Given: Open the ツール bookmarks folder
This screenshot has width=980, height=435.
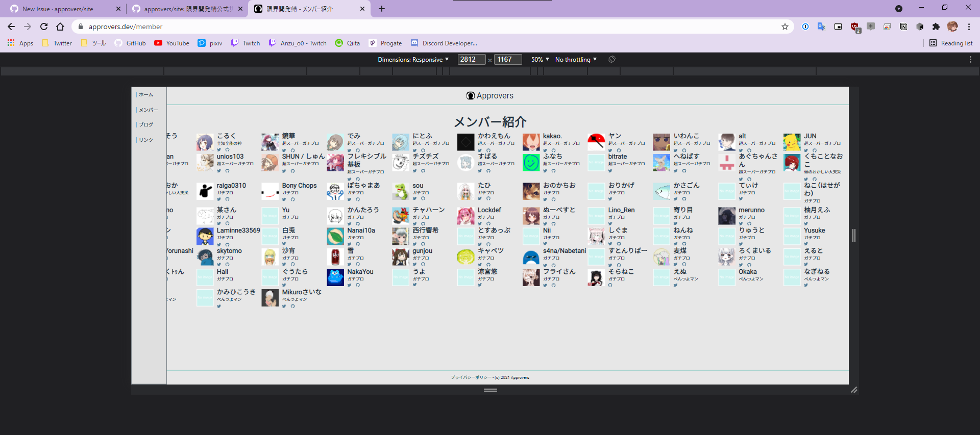Looking at the screenshot, I should point(93,43).
